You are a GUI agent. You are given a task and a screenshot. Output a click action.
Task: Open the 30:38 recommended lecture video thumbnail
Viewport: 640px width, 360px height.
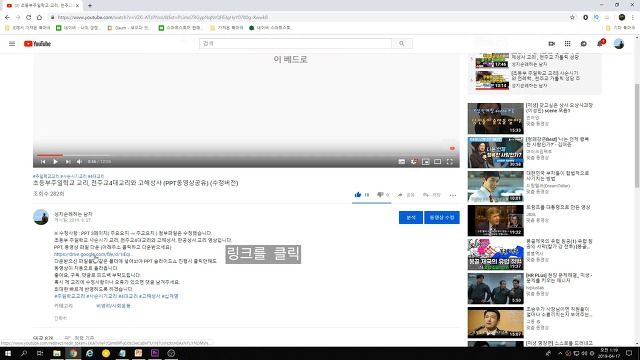tap(496, 152)
